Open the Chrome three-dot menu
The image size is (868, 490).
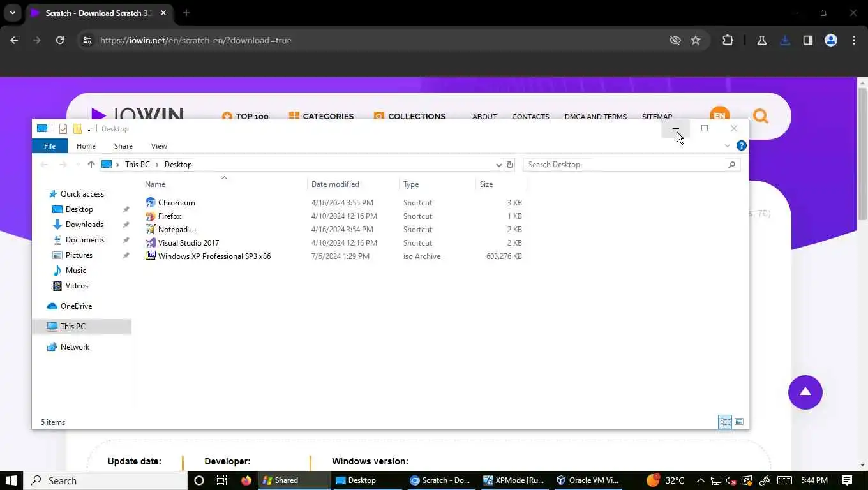[854, 40]
